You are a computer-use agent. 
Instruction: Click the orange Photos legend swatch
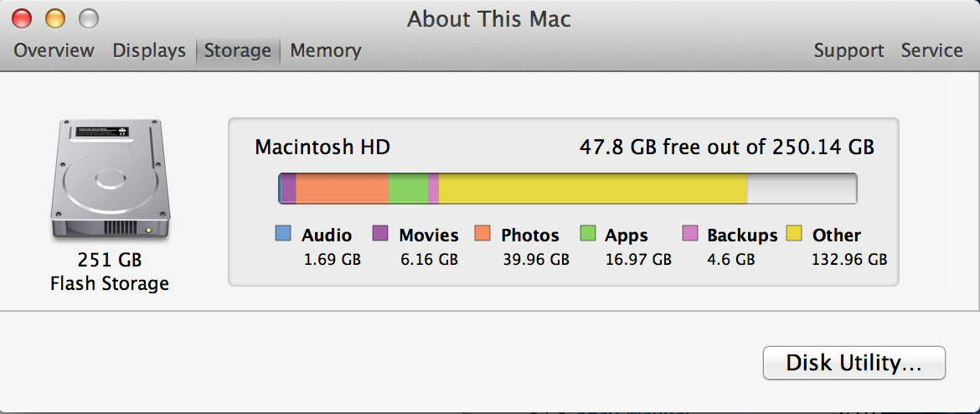pyautogui.click(x=482, y=234)
